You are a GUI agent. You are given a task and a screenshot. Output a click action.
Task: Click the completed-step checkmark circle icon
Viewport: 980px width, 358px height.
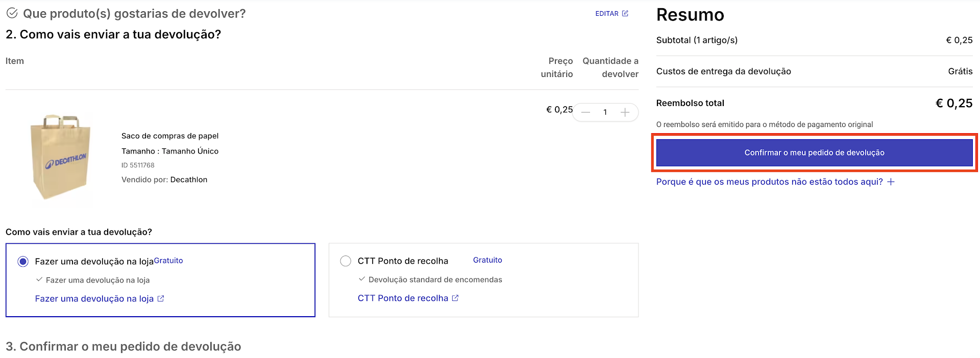pos(12,13)
